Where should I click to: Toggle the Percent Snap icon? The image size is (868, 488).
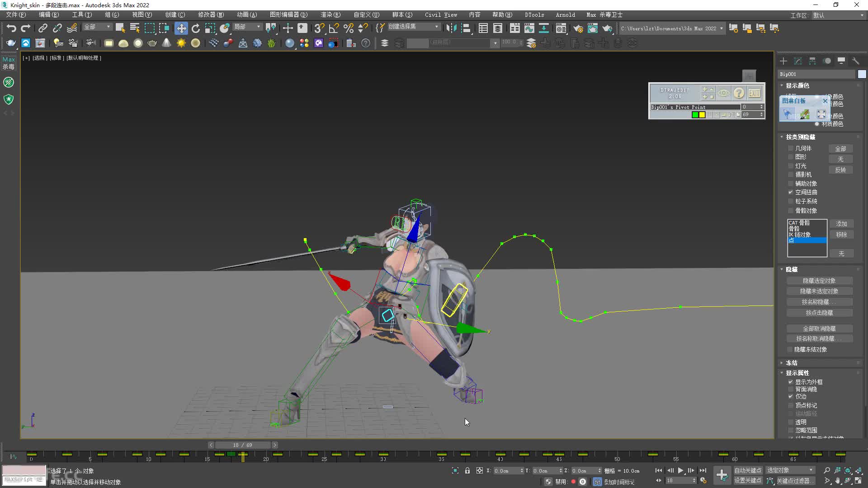pyautogui.click(x=348, y=28)
